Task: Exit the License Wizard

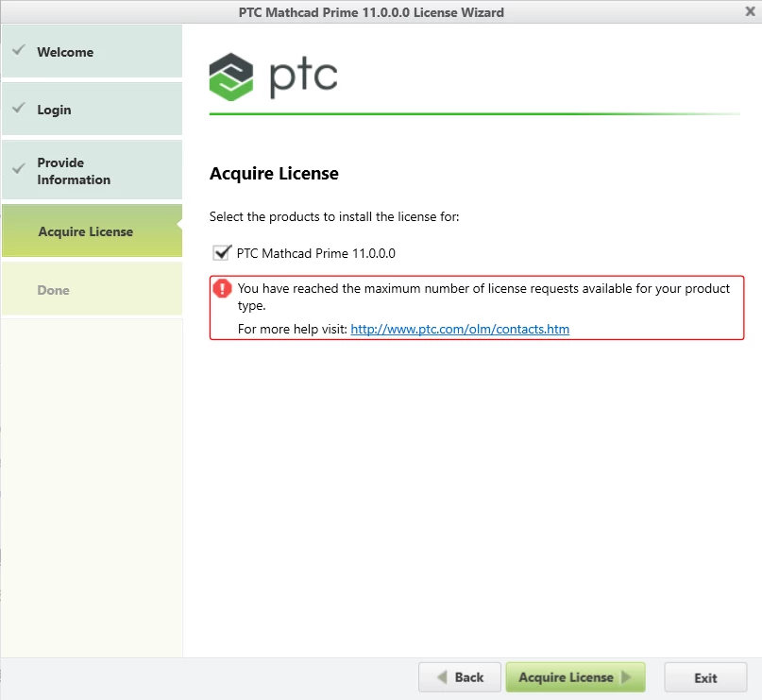Action: pyautogui.click(x=705, y=677)
